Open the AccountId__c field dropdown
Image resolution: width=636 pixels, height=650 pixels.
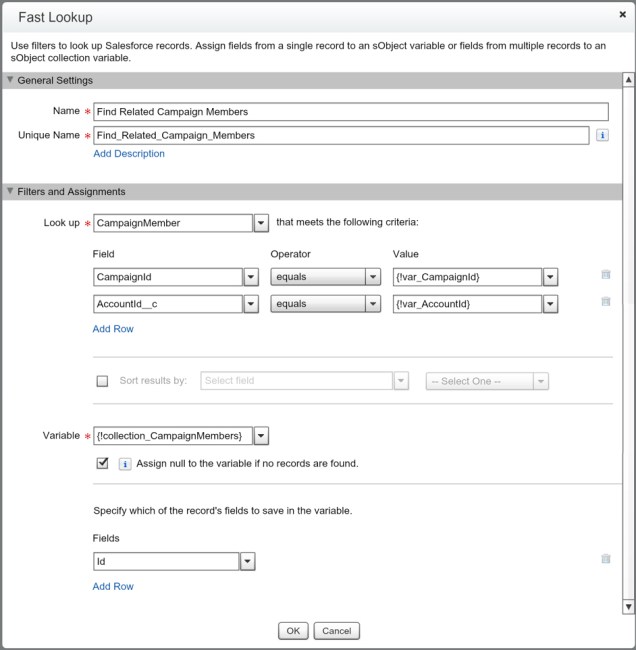click(251, 304)
